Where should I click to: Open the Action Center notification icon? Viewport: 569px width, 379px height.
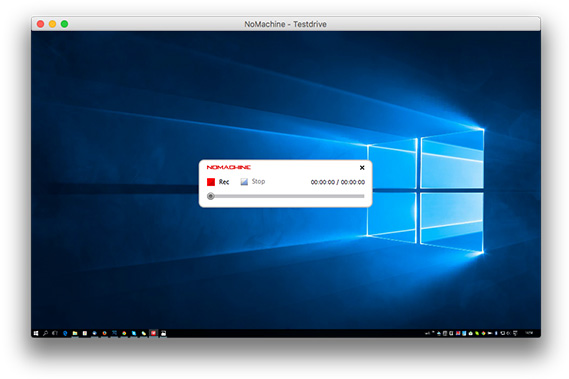(x=515, y=333)
